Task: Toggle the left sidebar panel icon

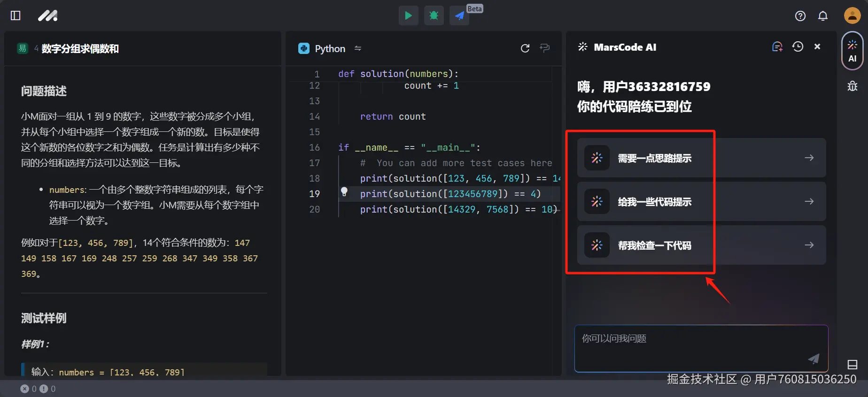Action: (x=15, y=15)
